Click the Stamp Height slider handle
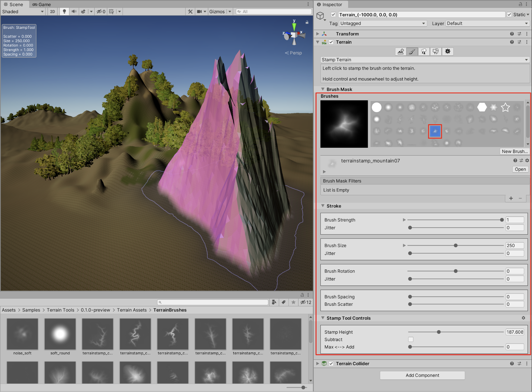The image size is (532, 392). pos(439,332)
